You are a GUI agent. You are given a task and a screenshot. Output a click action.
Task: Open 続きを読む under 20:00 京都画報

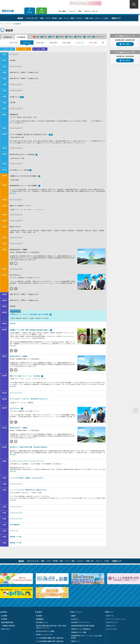coord(13,346)
